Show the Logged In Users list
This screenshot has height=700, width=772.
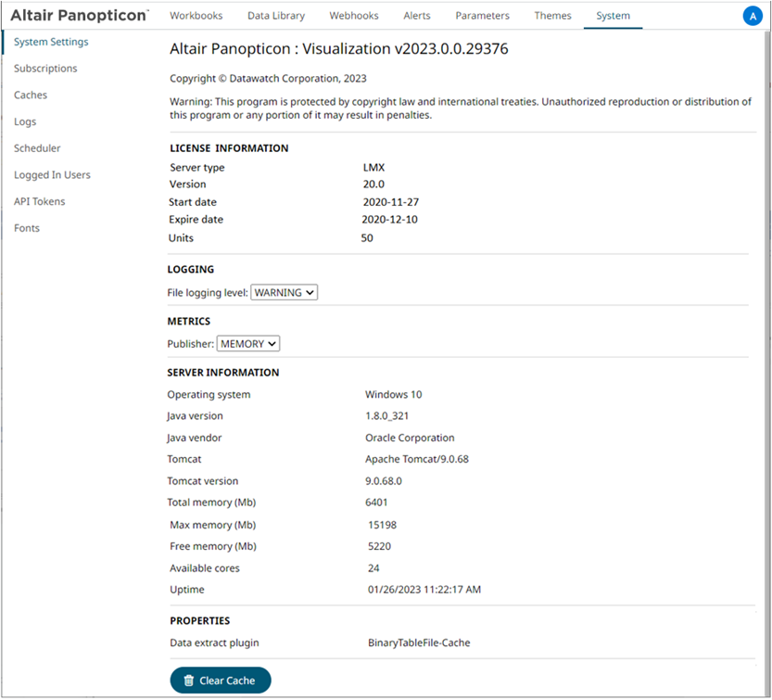pos(52,174)
